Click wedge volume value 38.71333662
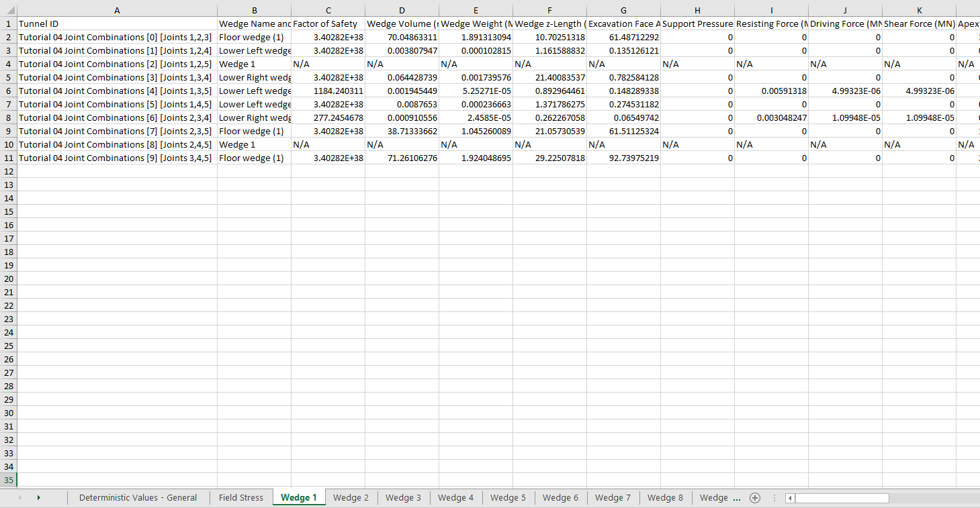Screen dimensions: 980x508 coord(402,131)
